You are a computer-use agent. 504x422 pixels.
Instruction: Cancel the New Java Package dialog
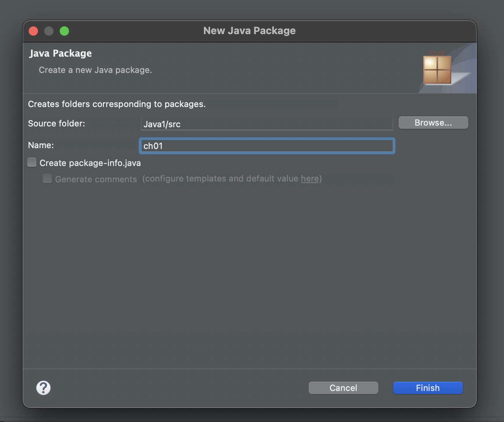pos(343,388)
